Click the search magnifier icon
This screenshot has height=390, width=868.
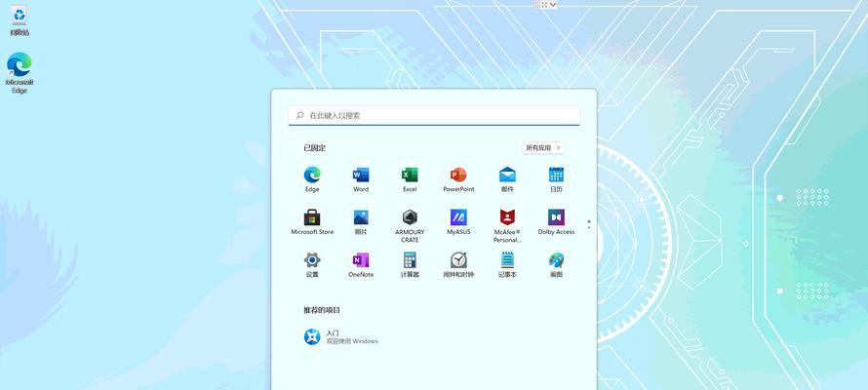300,116
